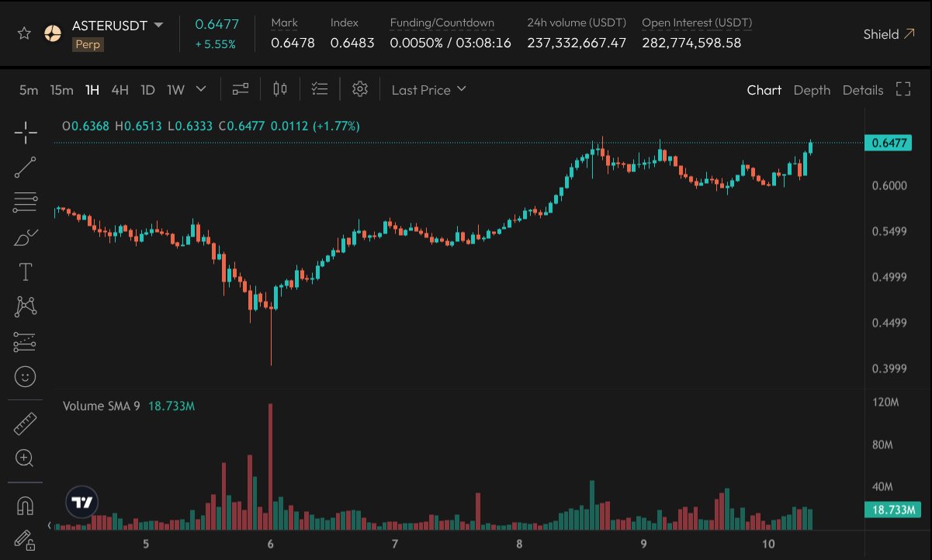Screen dimensions: 932x560
Task: Select the 4H timeframe
Action: (x=120, y=90)
